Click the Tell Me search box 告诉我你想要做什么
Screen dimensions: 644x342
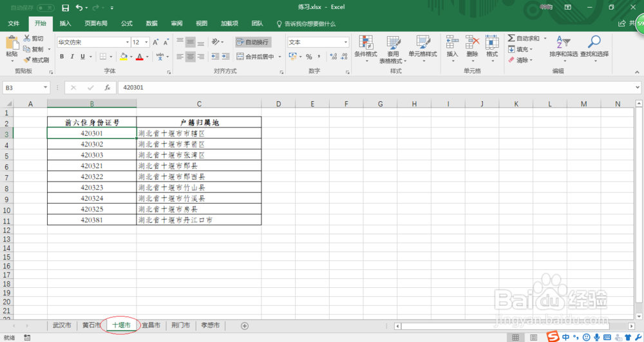click(x=306, y=24)
